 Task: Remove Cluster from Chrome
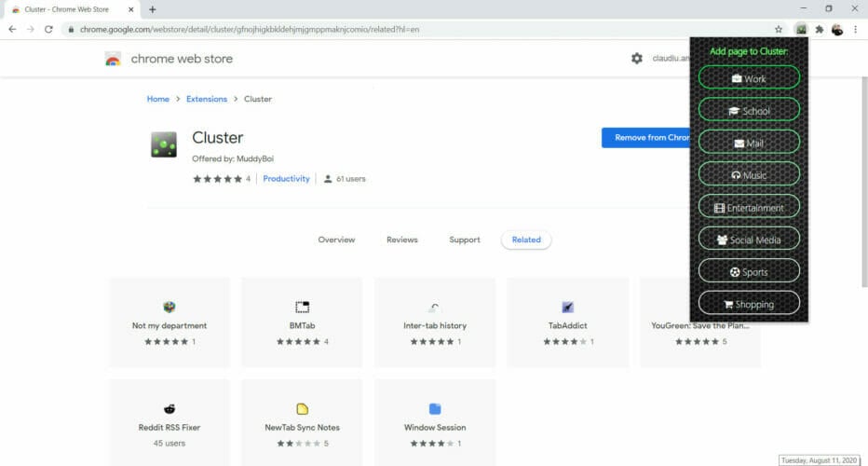coord(646,137)
